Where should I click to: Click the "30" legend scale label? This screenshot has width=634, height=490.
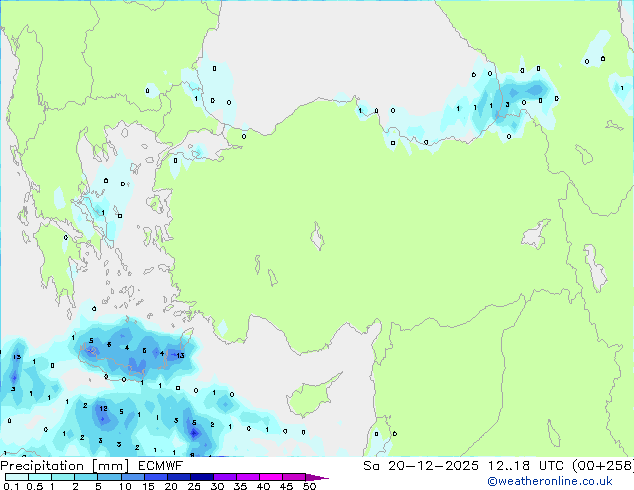[x=217, y=486]
